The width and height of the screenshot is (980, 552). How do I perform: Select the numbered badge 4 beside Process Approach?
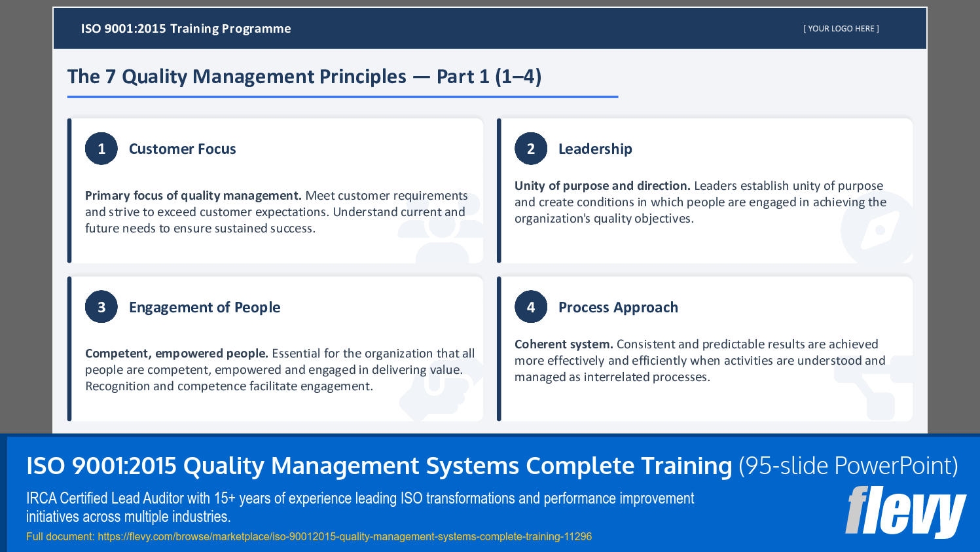click(x=531, y=307)
